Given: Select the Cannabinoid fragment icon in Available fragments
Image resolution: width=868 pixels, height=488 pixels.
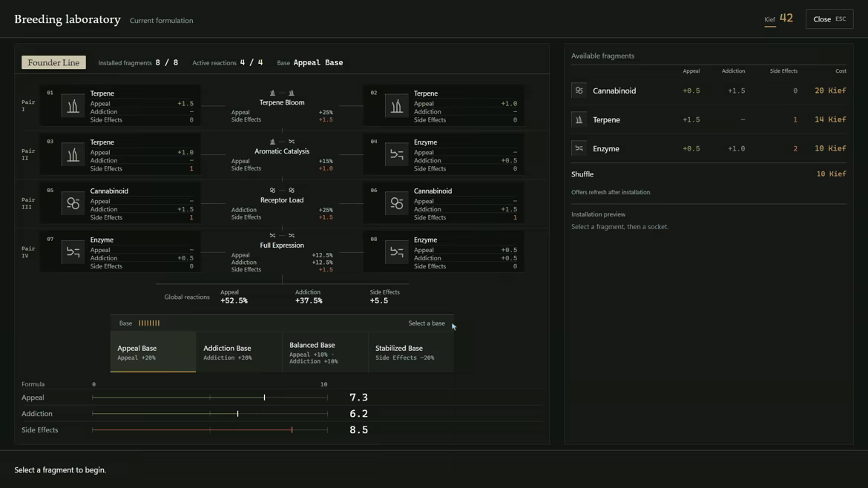Looking at the screenshot, I should pyautogui.click(x=579, y=90).
